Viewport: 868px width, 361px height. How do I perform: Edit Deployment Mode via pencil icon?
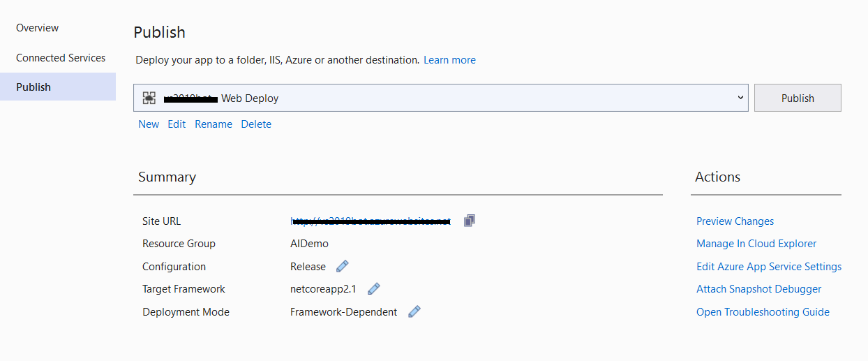click(414, 311)
